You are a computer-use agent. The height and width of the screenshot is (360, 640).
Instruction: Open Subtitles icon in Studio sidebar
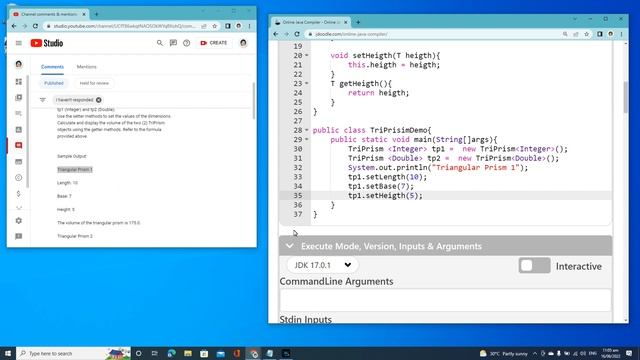coord(18,162)
